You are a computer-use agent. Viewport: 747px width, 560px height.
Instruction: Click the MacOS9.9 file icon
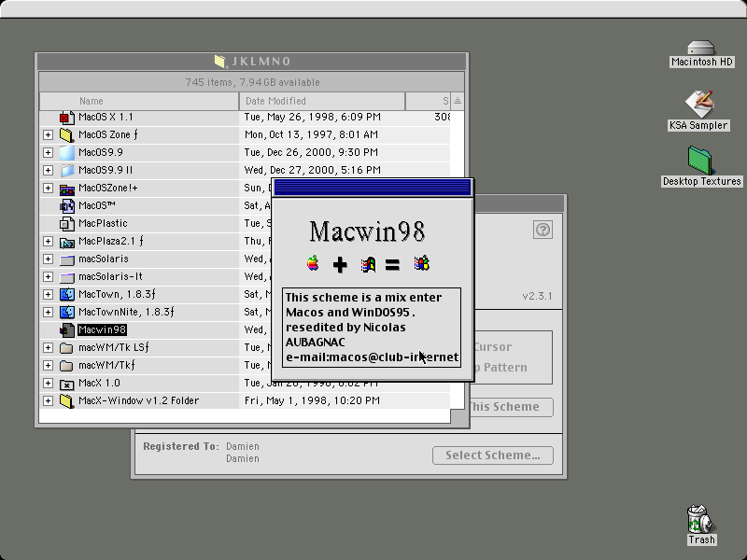pyautogui.click(x=66, y=152)
